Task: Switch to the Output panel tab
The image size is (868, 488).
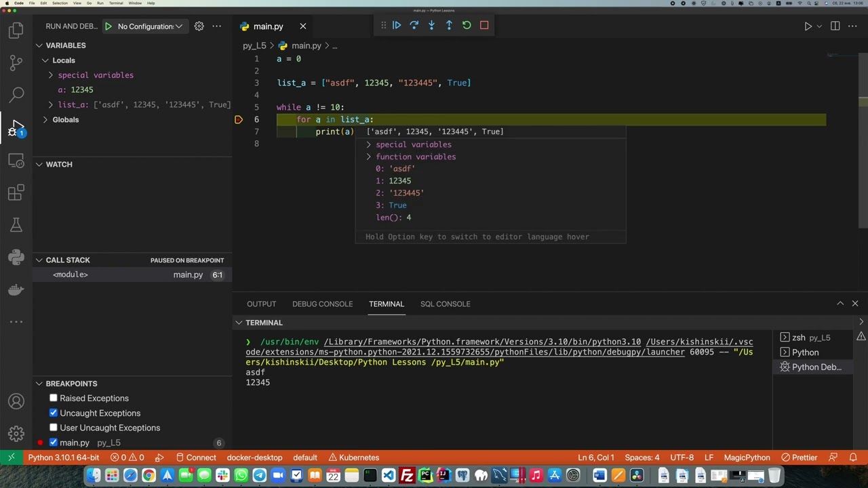Action: click(261, 304)
